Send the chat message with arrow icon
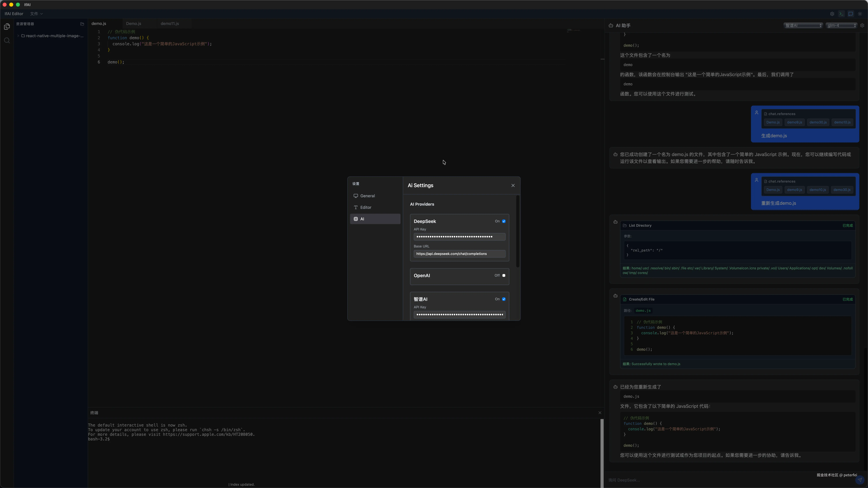Image resolution: width=868 pixels, height=488 pixels. coord(860,480)
